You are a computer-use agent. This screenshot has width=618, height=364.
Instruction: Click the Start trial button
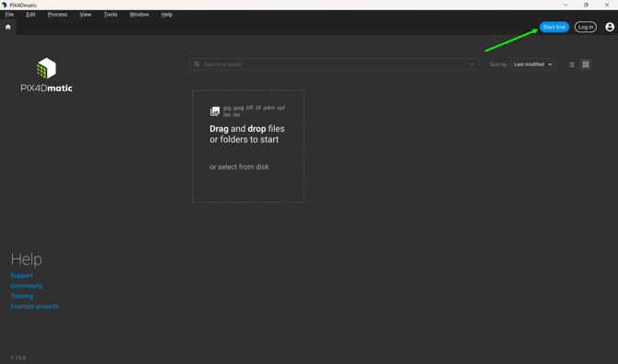(553, 27)
